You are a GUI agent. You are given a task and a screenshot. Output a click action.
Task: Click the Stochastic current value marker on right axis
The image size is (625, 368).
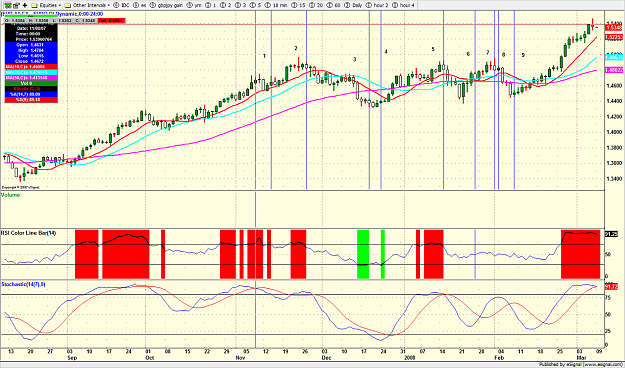pos(611,286)
